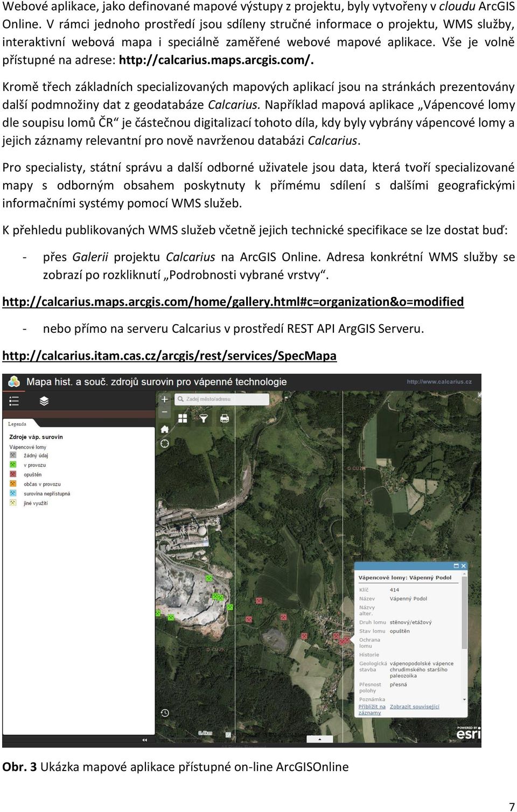Open the http://www.calcarius.cz header link

439,382
